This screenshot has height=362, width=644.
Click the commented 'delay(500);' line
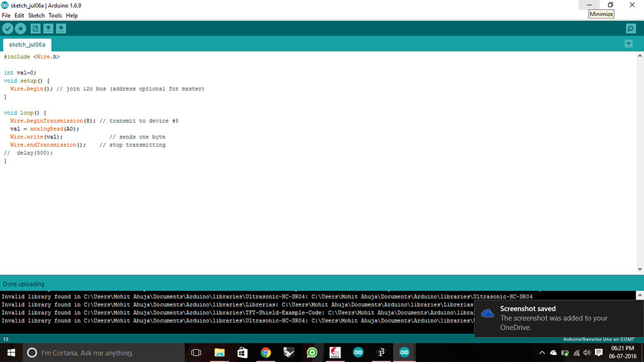[x=28, y=153]
